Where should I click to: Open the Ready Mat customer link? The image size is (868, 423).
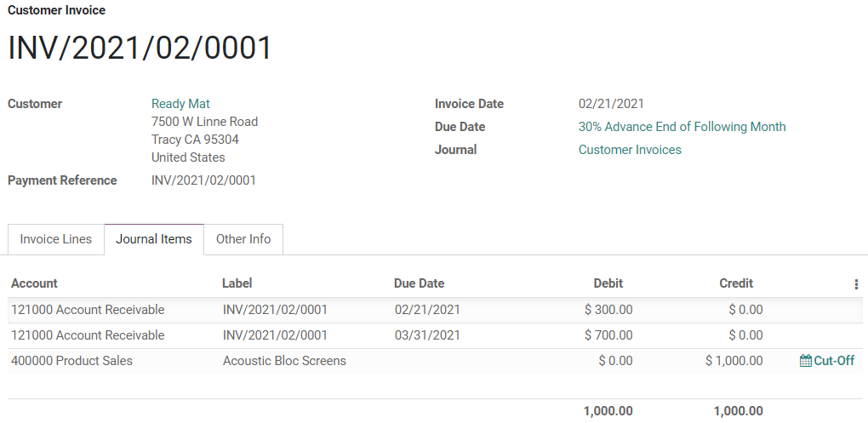180,104
